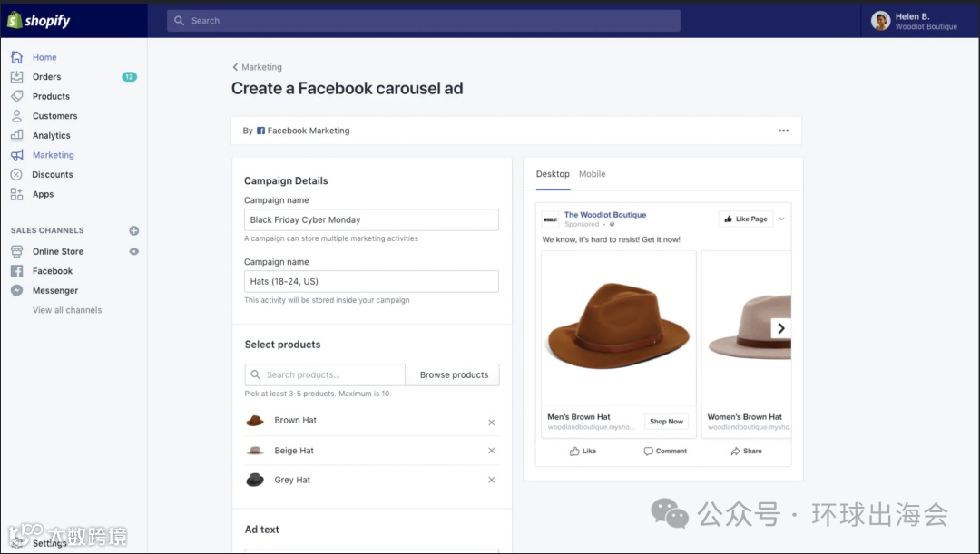Open Home icon in sidebar
The image size is (980, 554).
pyautogui.click(x=17, y=57)
